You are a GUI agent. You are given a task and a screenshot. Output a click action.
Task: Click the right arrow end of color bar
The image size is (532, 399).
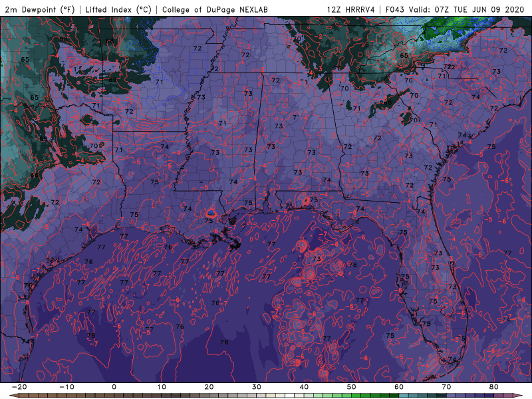coord(519,396)
